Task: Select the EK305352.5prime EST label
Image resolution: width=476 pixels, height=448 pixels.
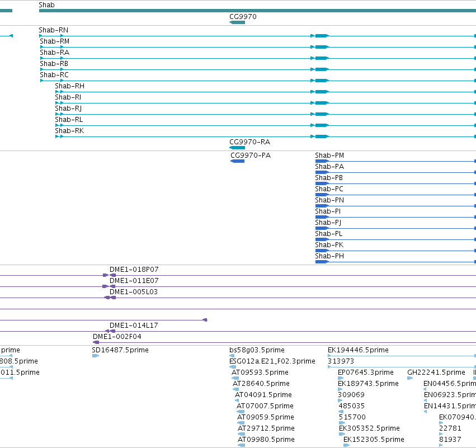Action: click(370, 428)
